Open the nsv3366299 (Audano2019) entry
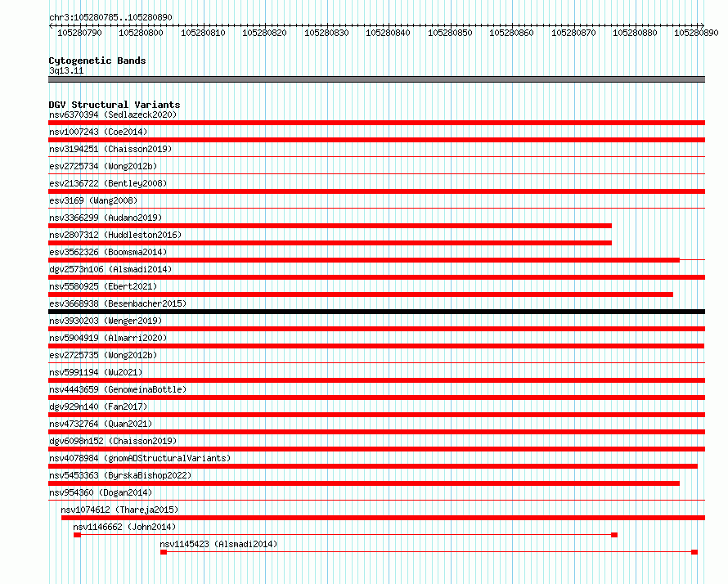 pos(106,218)
